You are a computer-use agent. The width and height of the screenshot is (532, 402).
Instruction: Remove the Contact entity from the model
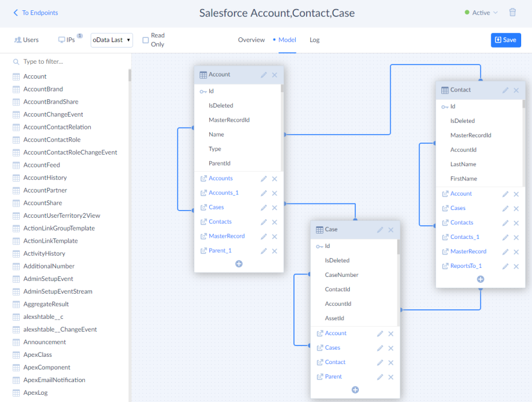(516, 90)
